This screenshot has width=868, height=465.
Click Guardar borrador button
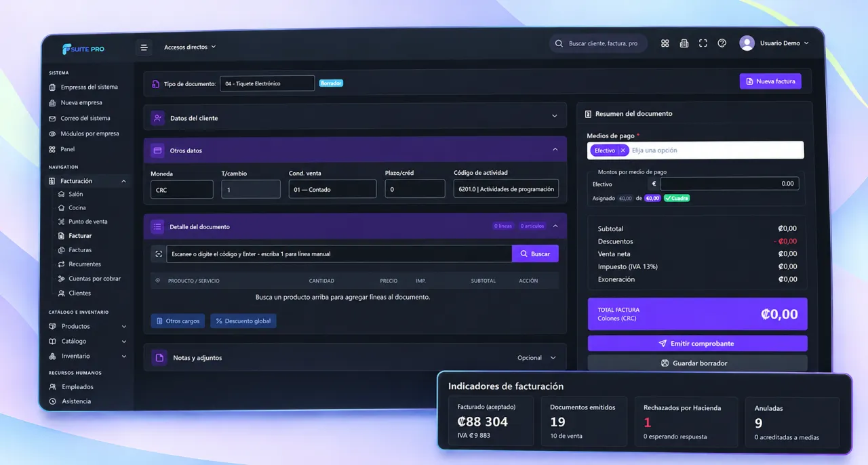[697, 363]
